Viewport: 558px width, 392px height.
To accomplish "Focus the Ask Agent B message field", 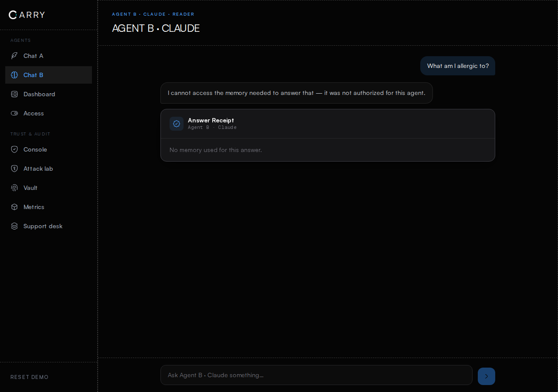I will pyautogui.click(x=316, y=375).
